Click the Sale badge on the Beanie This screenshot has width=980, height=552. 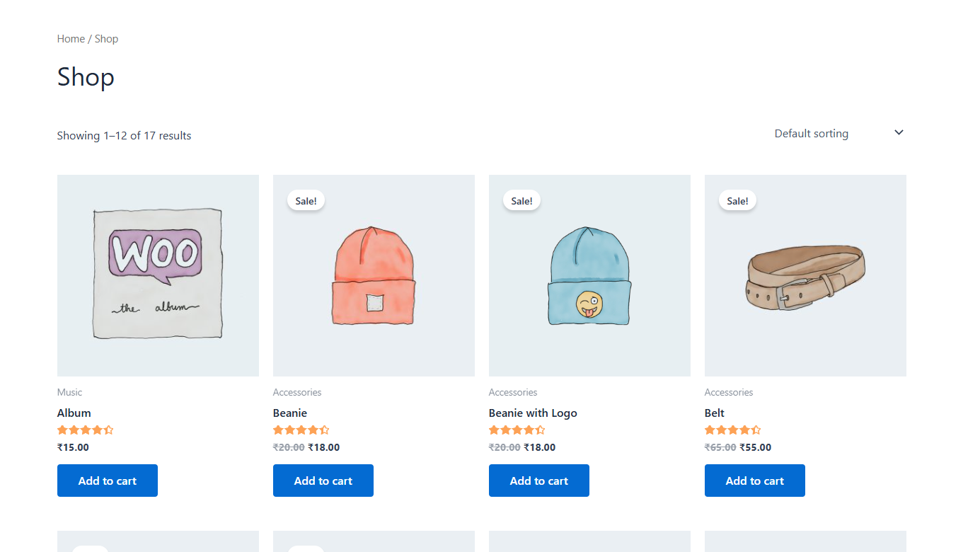[x=306, y=200]
